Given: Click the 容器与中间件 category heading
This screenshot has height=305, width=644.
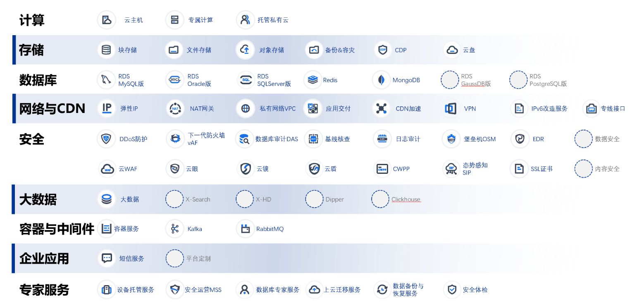Looking at the screenshot, I should pos(57,229).
